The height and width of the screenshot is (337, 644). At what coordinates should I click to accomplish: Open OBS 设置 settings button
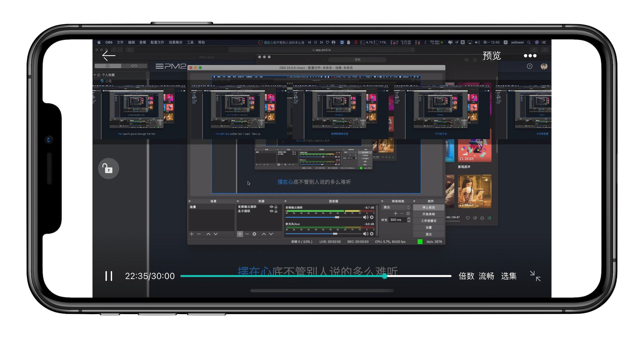tap(429, 227)
